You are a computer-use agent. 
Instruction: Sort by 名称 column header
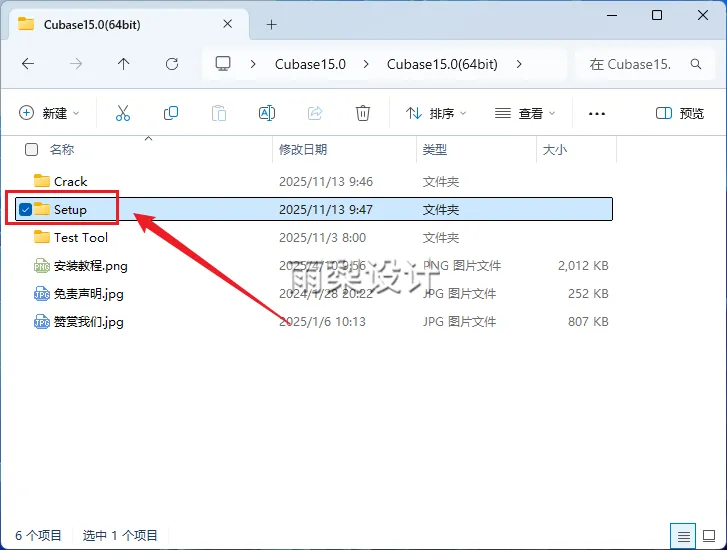pyautogui.click(x=62, y=149)
